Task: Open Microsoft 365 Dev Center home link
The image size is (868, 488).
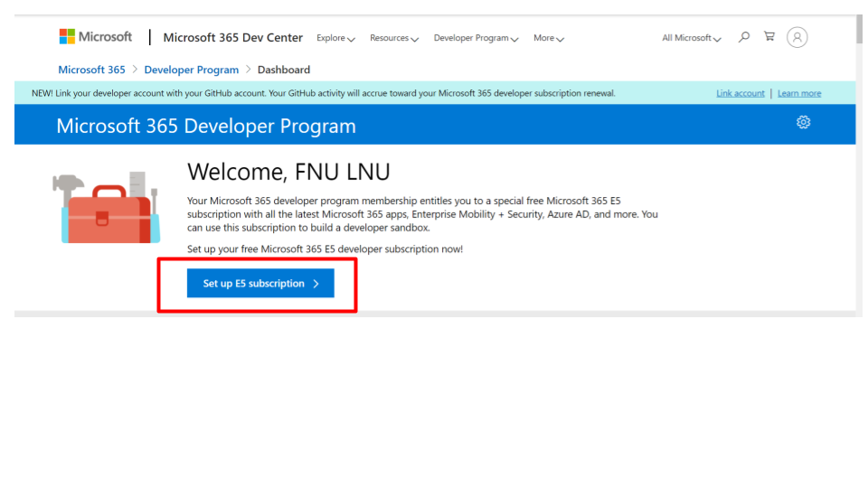Action: (232, 38)
